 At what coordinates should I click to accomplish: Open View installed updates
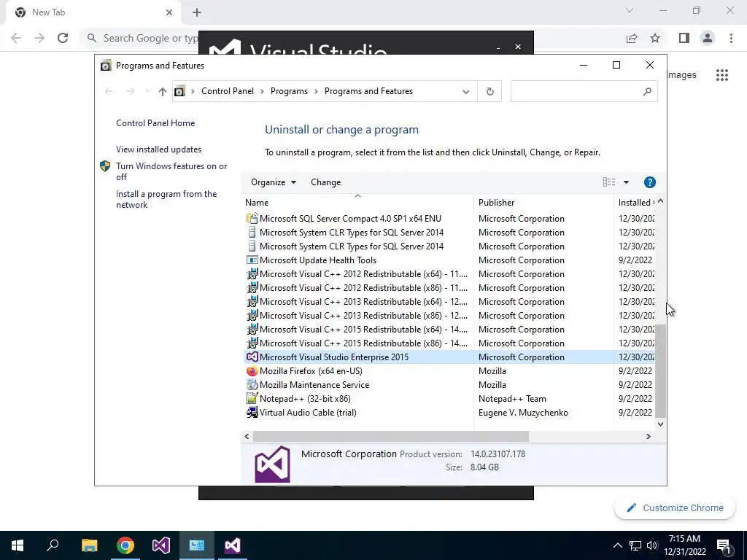tap(158, 149)
